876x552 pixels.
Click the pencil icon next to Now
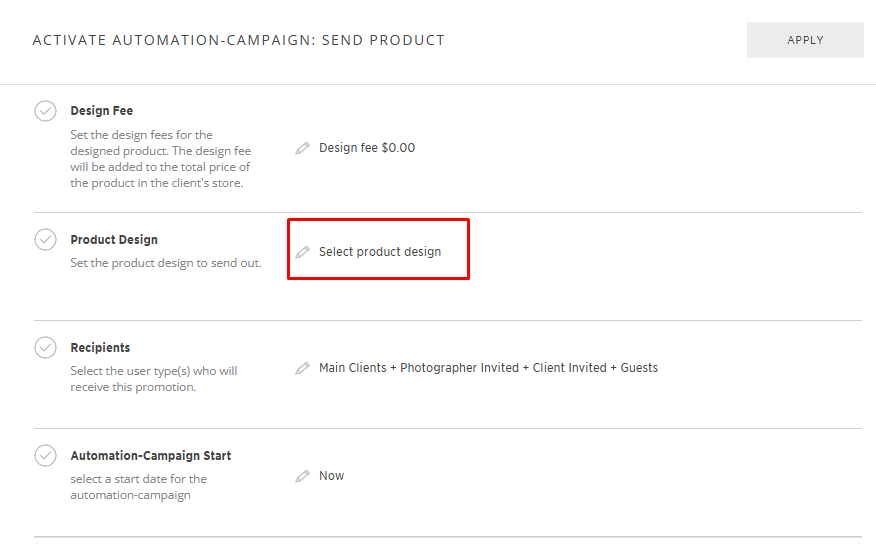point(303,476)
